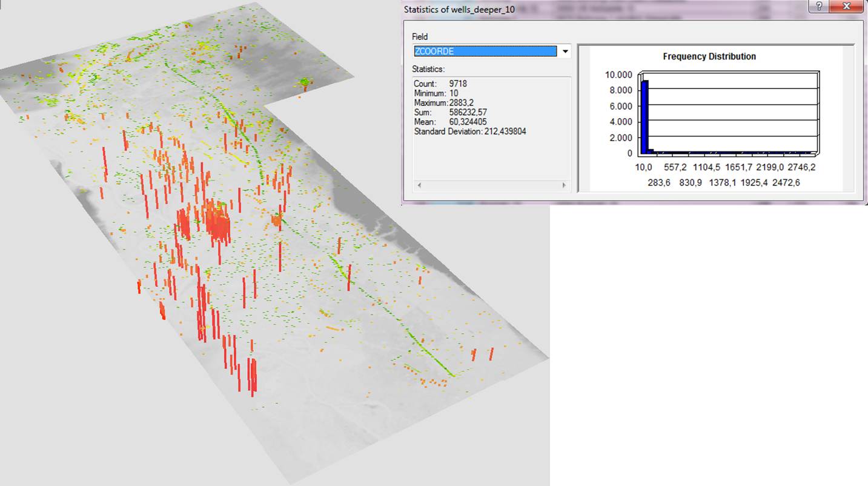
Task: Click the dense red well cluster in center
Action: pyautogui.click(x=217, y=223)
